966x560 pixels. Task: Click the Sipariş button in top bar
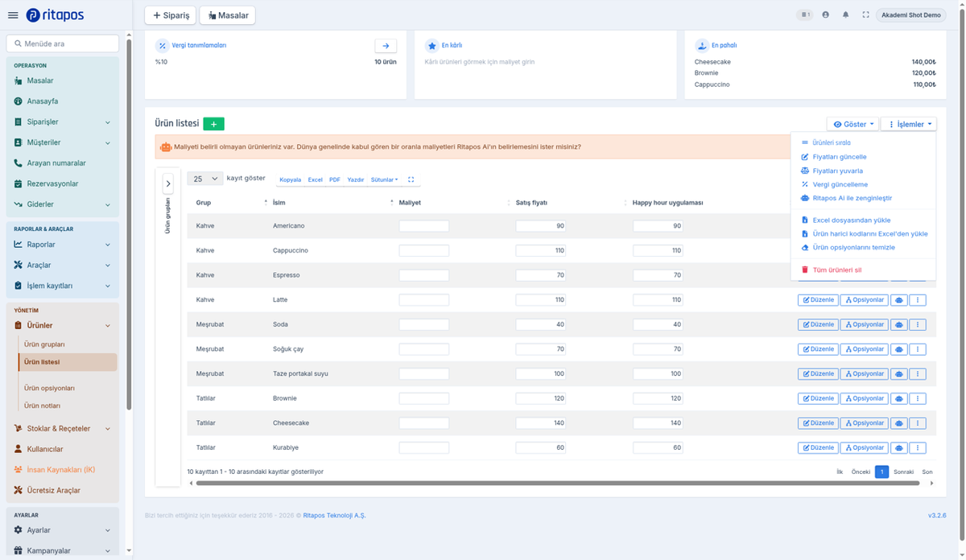pyautogui.click(x=171, y=15)
